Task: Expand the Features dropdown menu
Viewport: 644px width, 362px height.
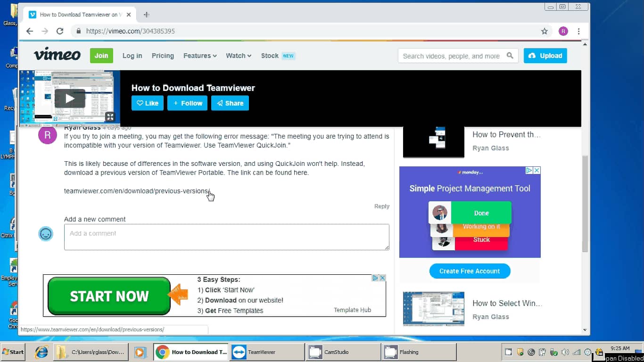Action: point(200,56)
